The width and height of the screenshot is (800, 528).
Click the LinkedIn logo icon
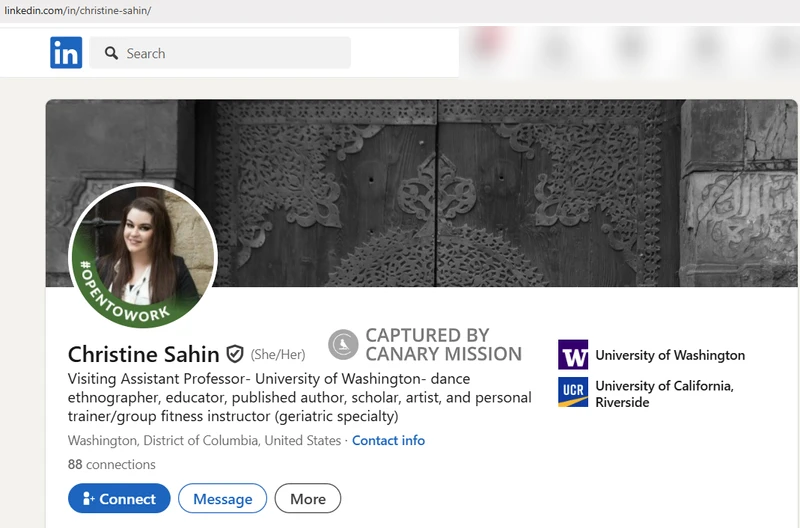tap(66, 53)
